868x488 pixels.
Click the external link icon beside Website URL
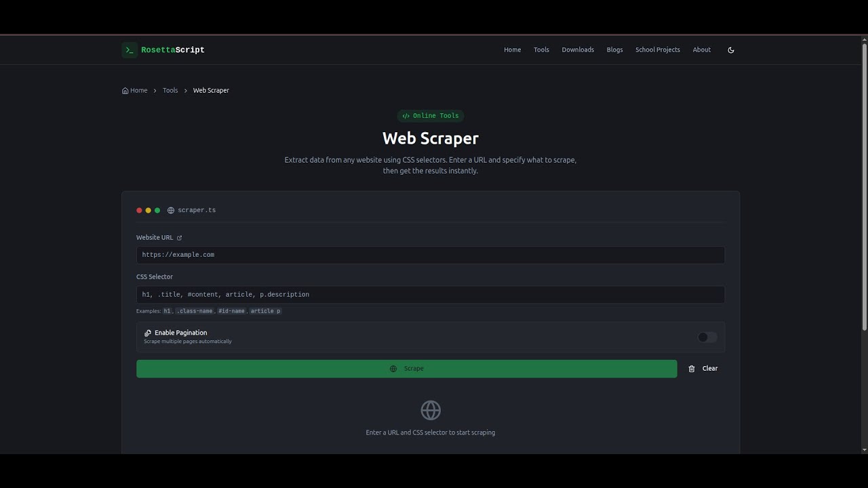click(179, 238)
